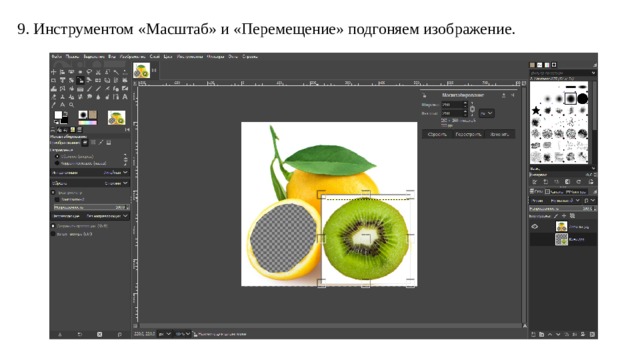This screenshot has height=360, width=640.
Task: Click the width input field in Scale dialog
Action: pos(454,104)
